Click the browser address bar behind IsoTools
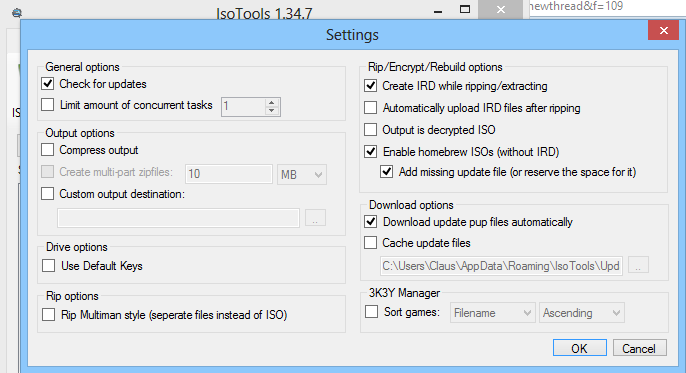 tap(607, 7)
